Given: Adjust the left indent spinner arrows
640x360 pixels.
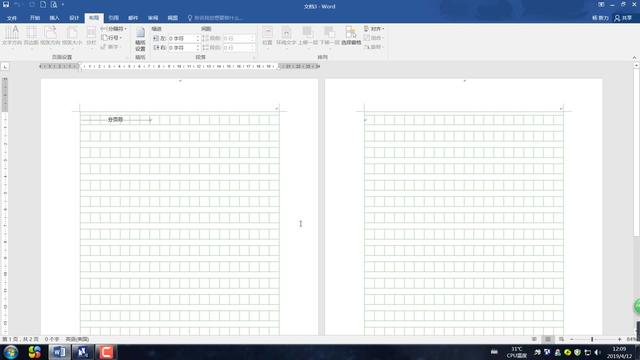Looking at the screenshot, I should pos(198,38).
